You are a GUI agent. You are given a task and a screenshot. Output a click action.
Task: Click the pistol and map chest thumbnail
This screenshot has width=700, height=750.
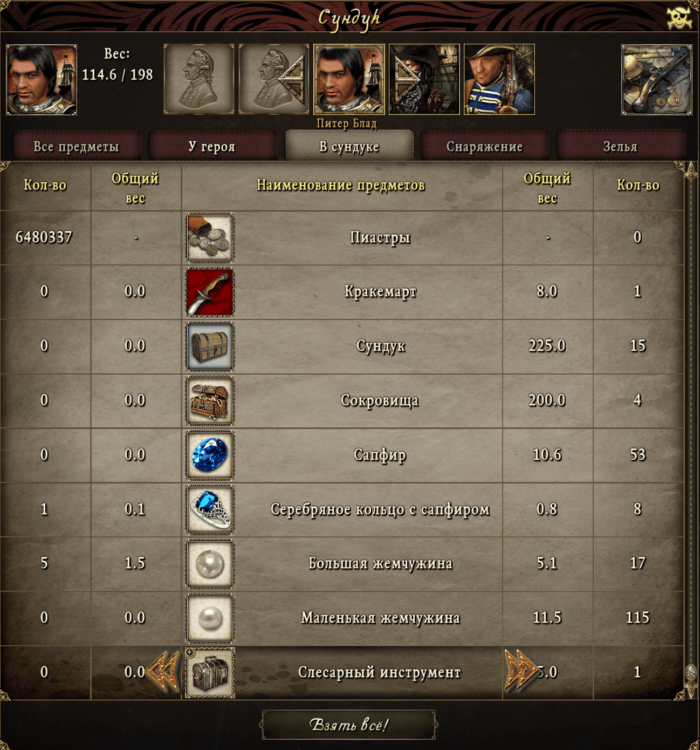click(657, 80)
